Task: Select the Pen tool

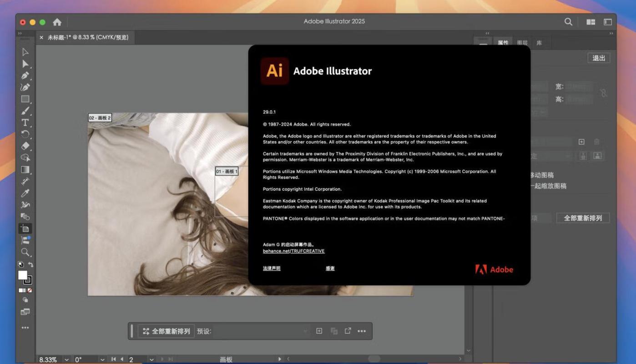Action: [25, 76]
